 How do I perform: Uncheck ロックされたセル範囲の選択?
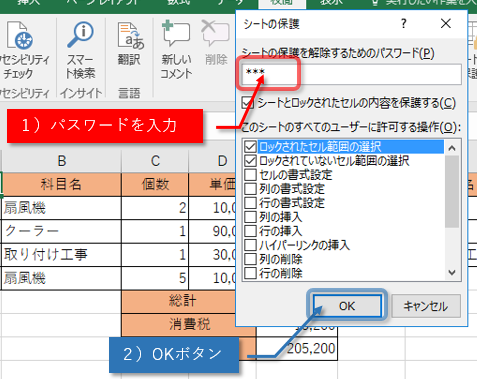[x=250, y=147]
